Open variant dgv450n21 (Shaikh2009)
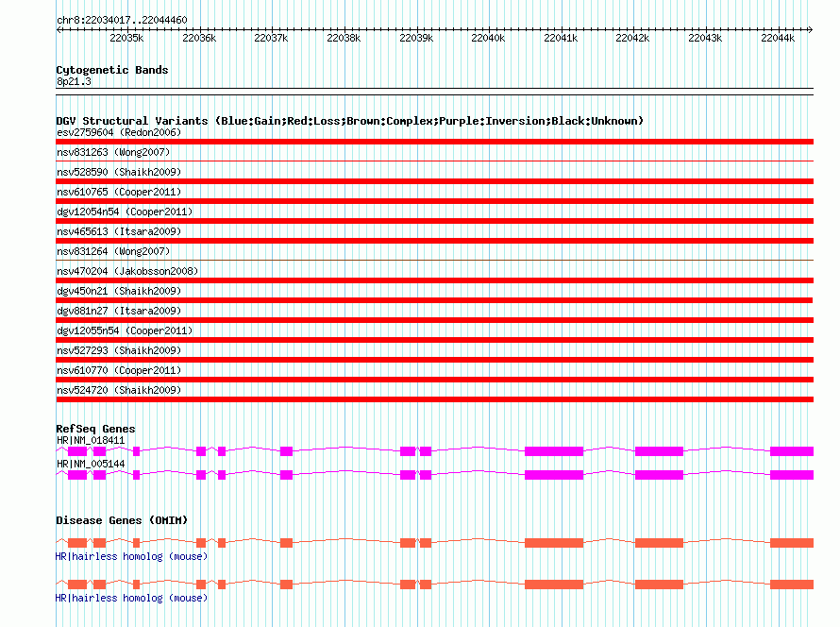 pos(119,291)
